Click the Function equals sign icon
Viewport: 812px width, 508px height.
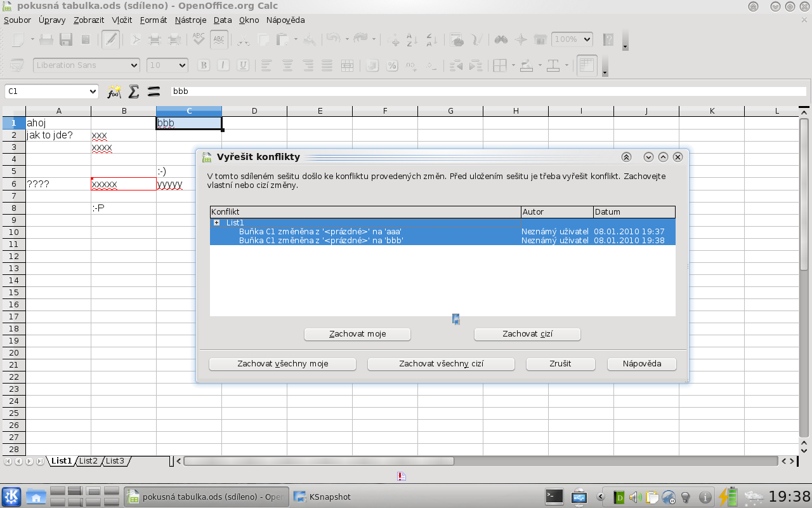(x=153, y=91)
